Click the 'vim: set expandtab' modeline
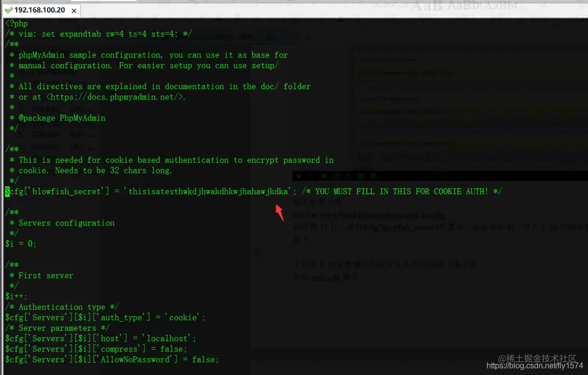The width and height of the screenshot is (588, 375). point(98,34)
